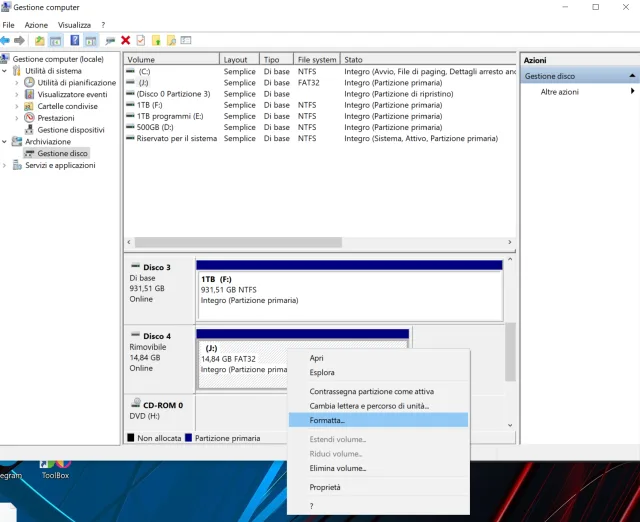Open the Visualizza menu
The image size is (640, 522).
[x=74, y=24]
